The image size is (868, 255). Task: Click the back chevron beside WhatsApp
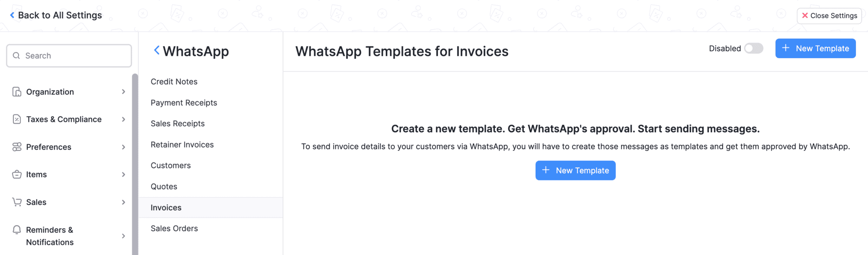(x=157, y=51)
